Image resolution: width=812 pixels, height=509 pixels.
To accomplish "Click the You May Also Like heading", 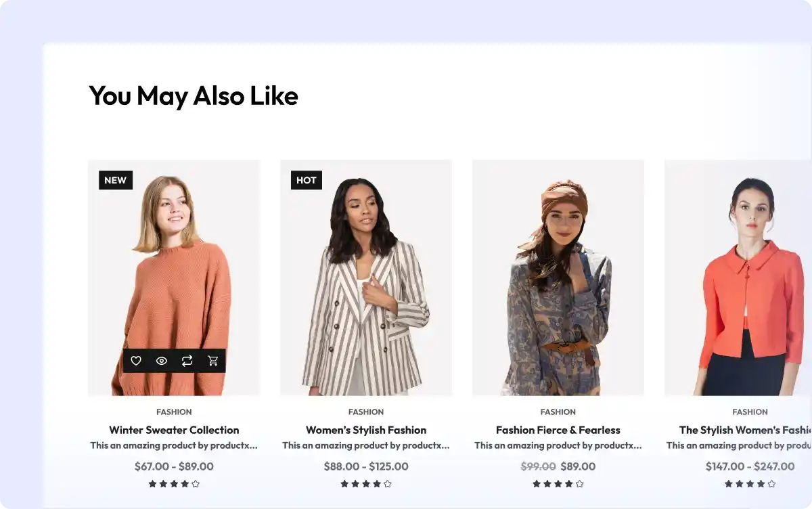I will (194, 95).
